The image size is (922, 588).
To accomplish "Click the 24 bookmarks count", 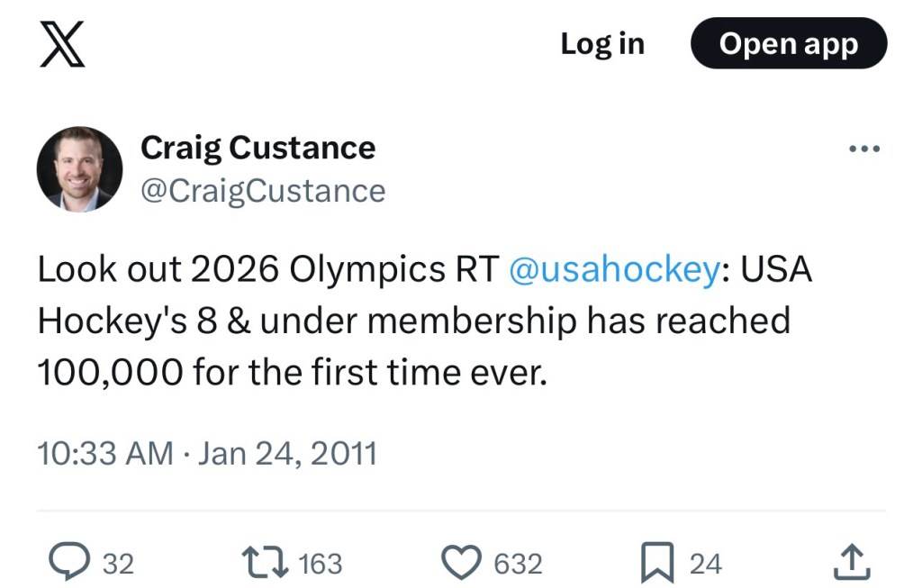I will click(x=705, y=564).
